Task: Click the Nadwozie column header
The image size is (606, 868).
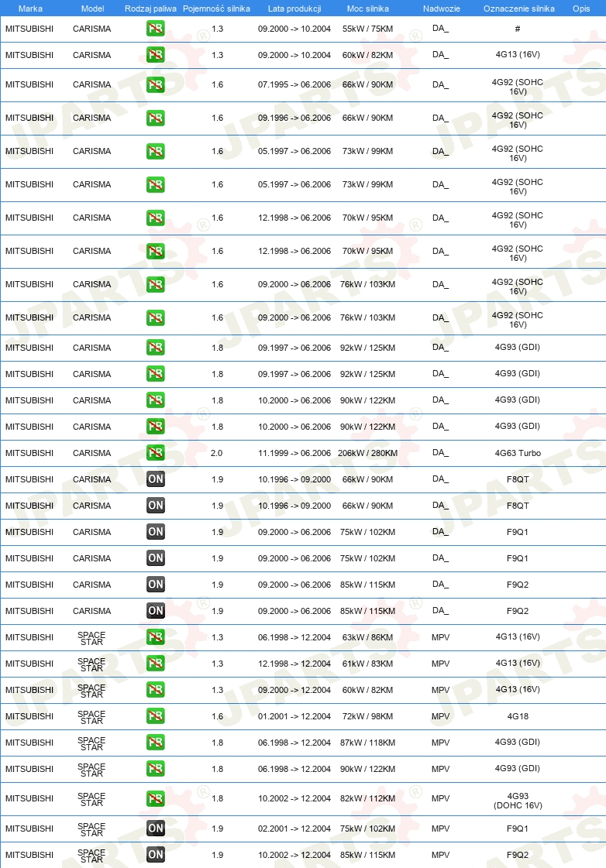Action: point(442,9)
